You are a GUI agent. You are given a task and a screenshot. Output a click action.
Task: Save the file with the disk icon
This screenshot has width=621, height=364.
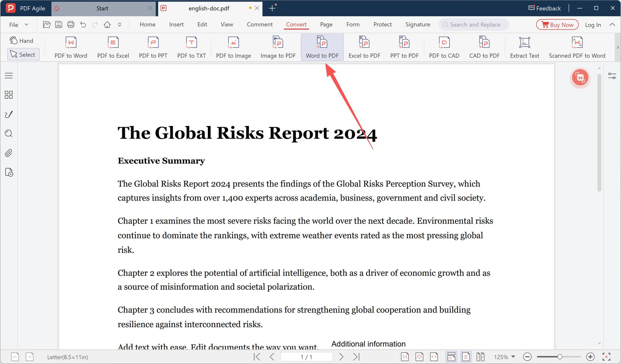coord(59,25)
